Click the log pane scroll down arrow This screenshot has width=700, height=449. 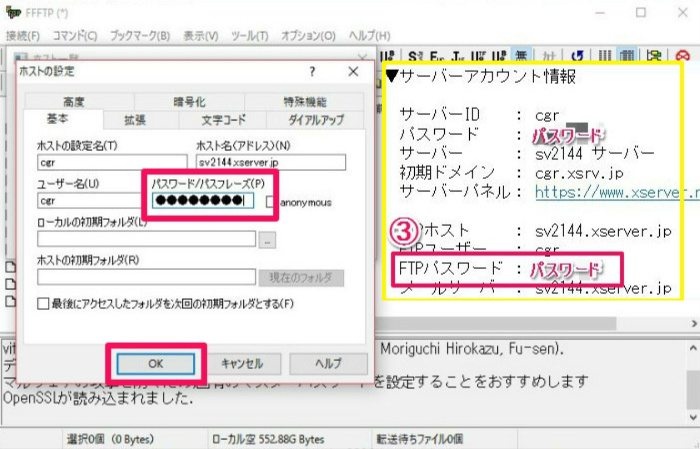pos(693,418)
